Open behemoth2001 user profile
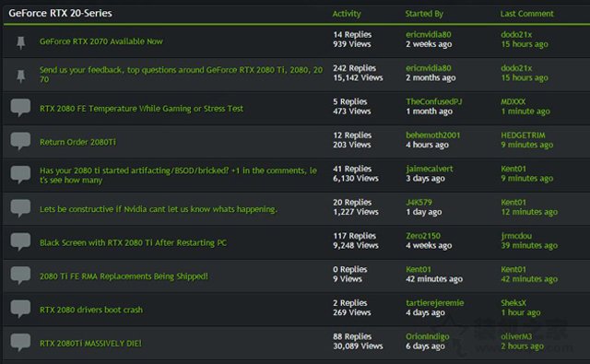The image size is (590, 364). 432,135
